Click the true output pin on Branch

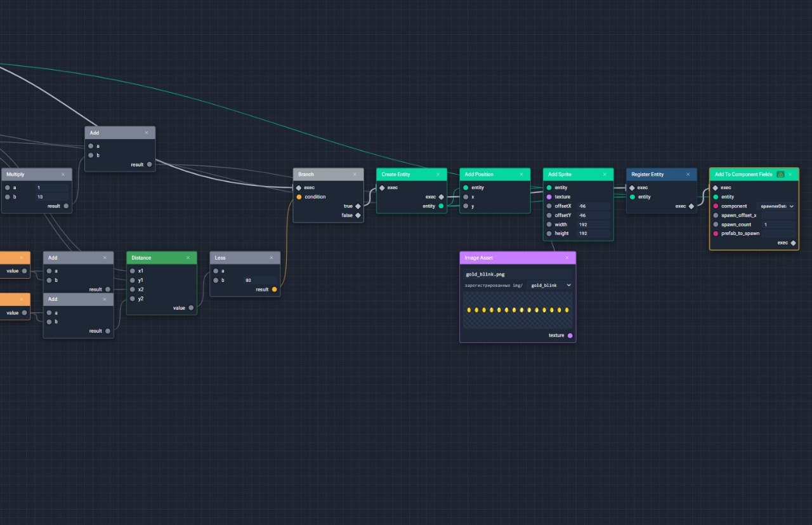(358, 206)
